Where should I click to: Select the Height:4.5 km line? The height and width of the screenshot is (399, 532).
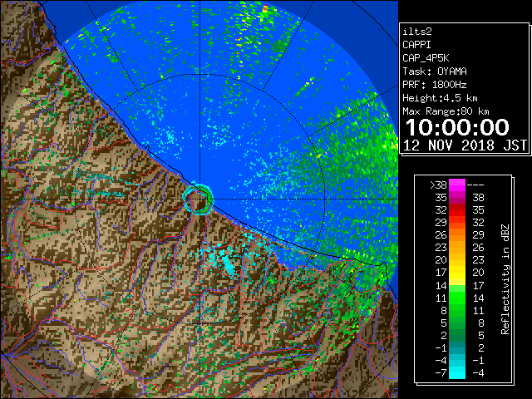440,98
